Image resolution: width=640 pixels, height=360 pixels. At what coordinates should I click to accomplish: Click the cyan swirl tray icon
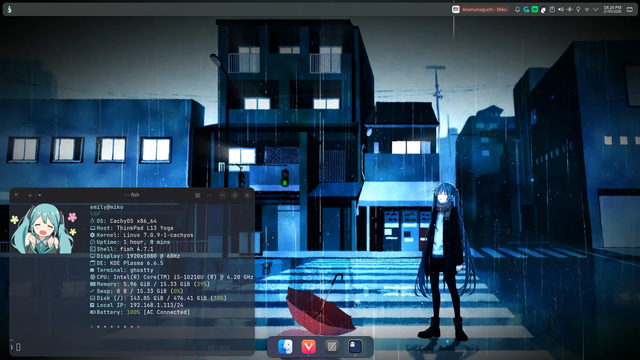click(x=526, y=9)
